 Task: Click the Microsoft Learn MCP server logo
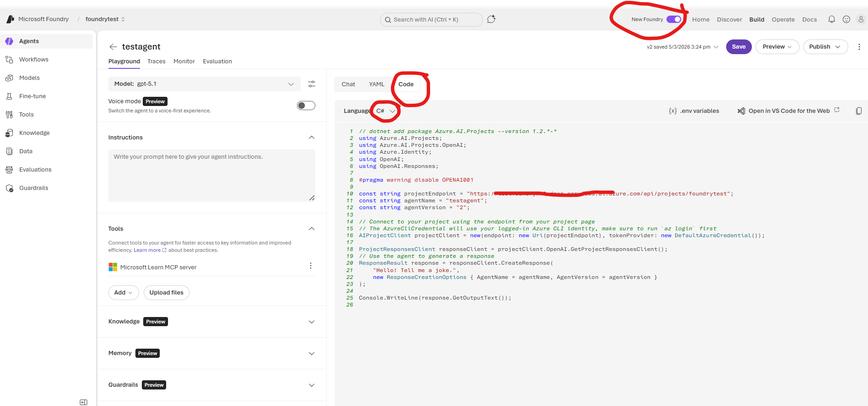(x=113, y=267)
